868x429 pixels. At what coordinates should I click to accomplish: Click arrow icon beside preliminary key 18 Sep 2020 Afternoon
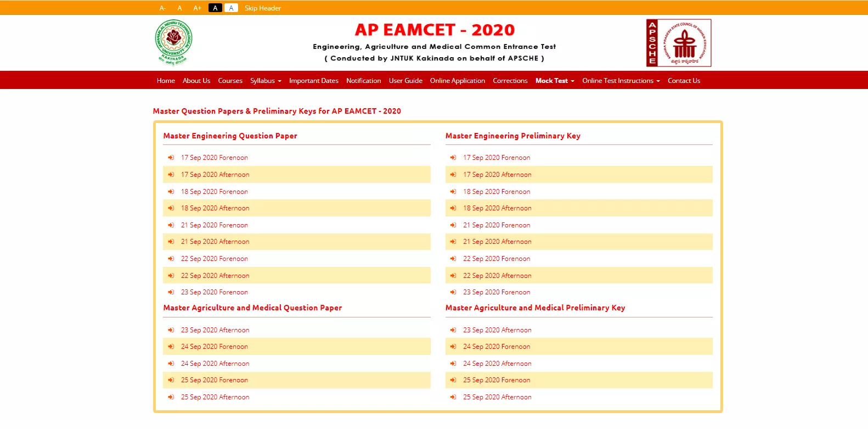453,208
